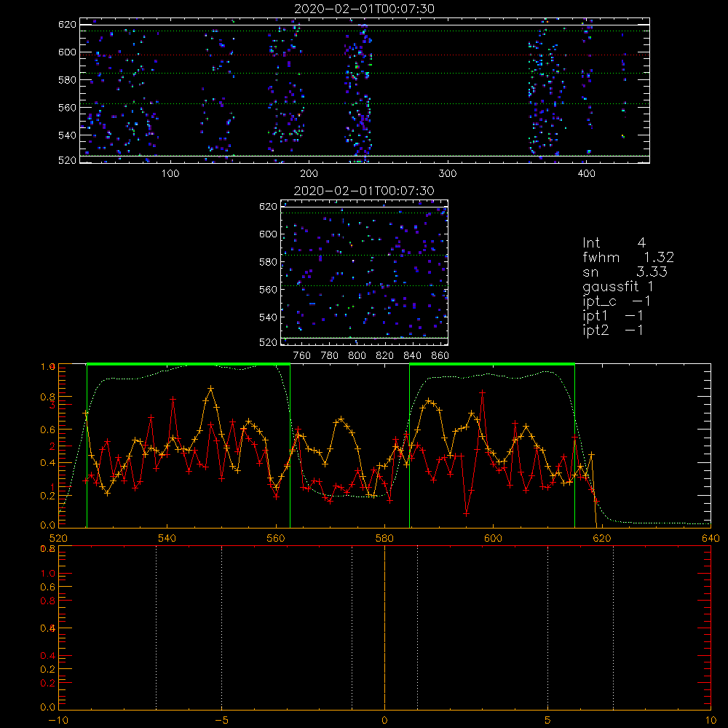The image size is (728, 728).
Task: Click the 560 y-axis label on middle plot
Action: click(x=268, y=290)
